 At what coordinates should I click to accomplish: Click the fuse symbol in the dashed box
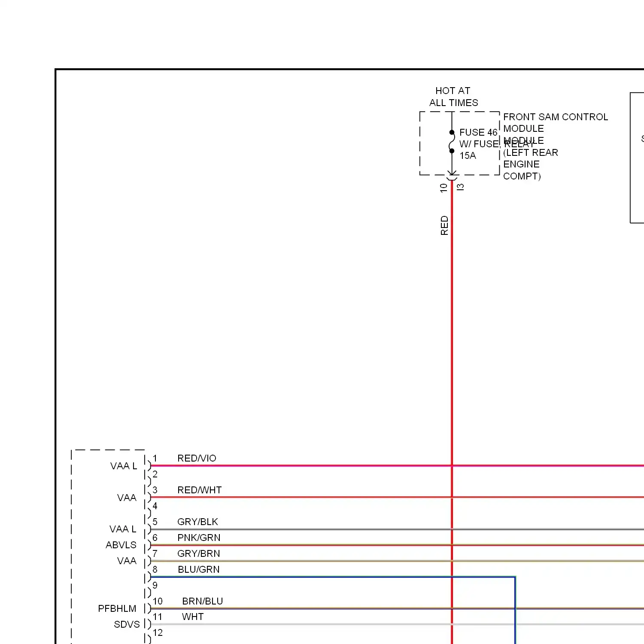tap(452, 142)
